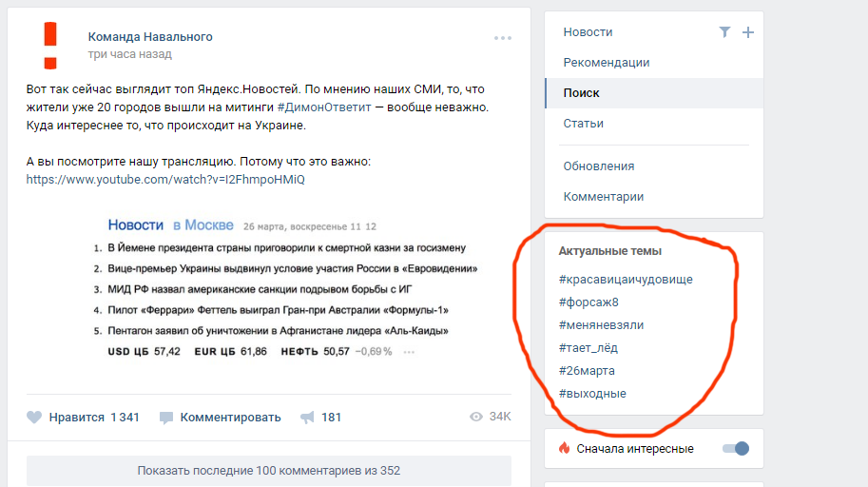The width and height of the screenshot is (868, 487).
Task: Go to the Обновления section
Action: (x=599, y=166)
